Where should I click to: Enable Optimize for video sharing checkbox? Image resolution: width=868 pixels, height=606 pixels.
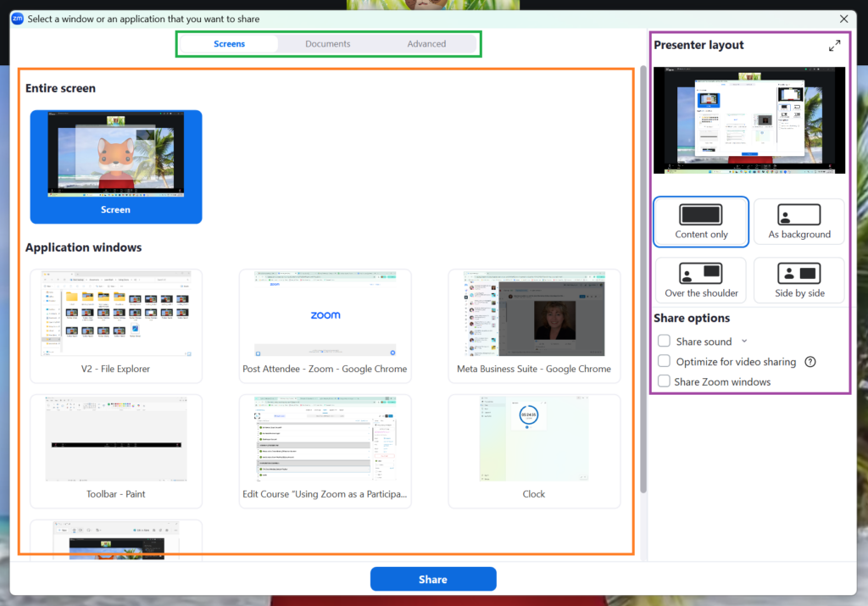[x=664, y=361]
